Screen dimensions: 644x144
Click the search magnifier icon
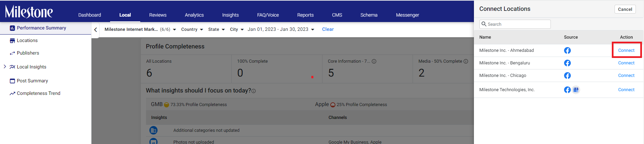coord(484,24)
